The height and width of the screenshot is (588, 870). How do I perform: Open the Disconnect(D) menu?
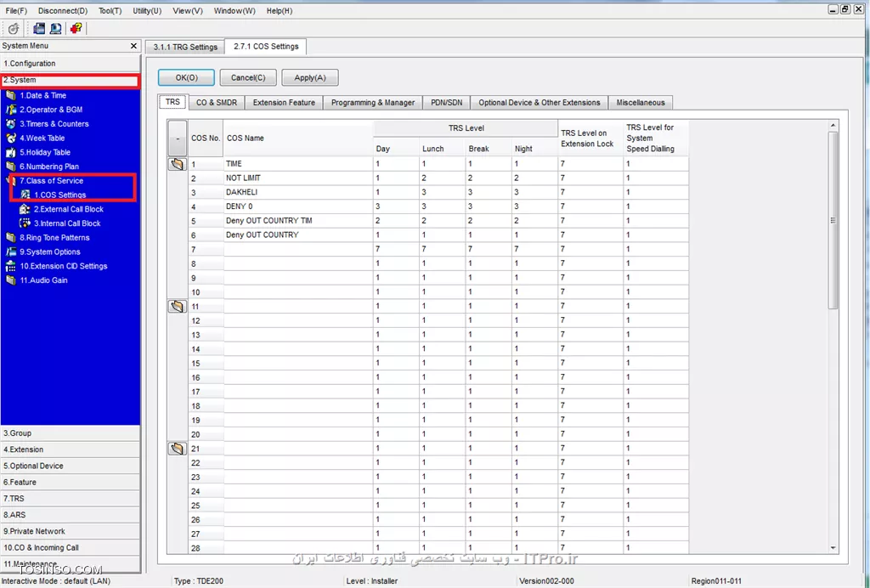63,10
